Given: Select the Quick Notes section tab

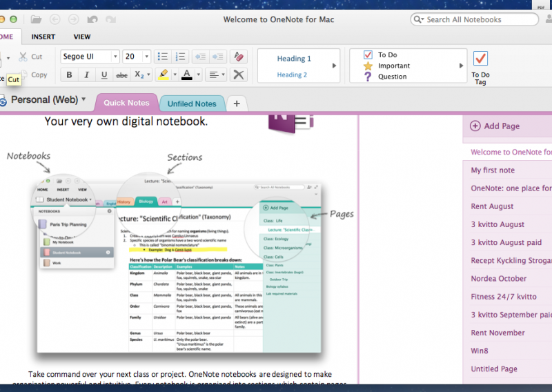Looking at the screenshot, I should tap(126, 103).
